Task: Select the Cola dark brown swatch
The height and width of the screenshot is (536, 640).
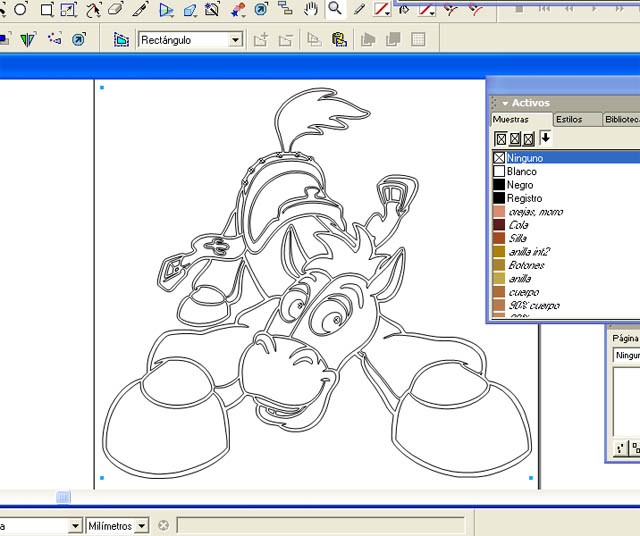Action: coord(566,225)
